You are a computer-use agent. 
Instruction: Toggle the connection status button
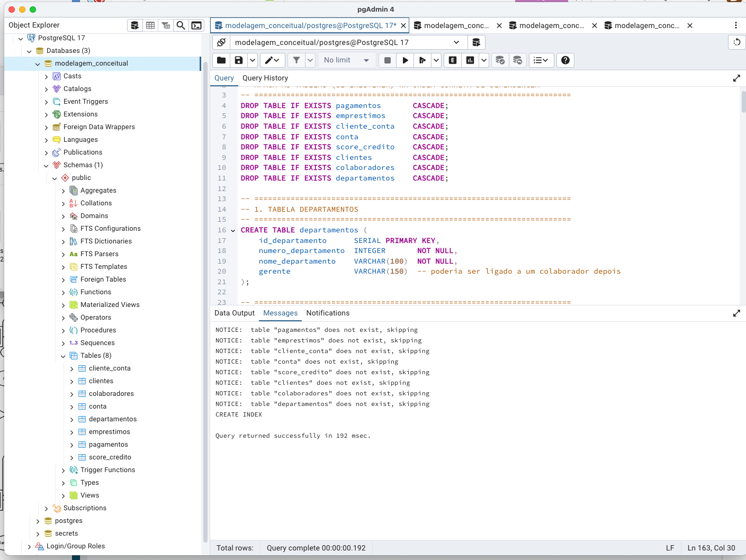pos(221,42)
